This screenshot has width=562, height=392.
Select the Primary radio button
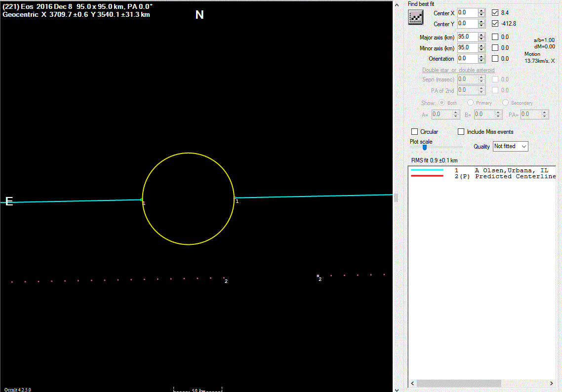470,103
